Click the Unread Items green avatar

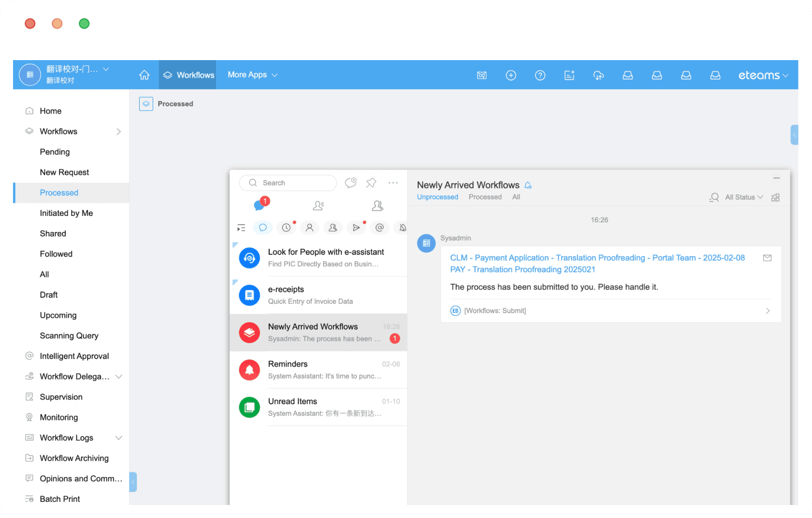click(x=250, y=407)
